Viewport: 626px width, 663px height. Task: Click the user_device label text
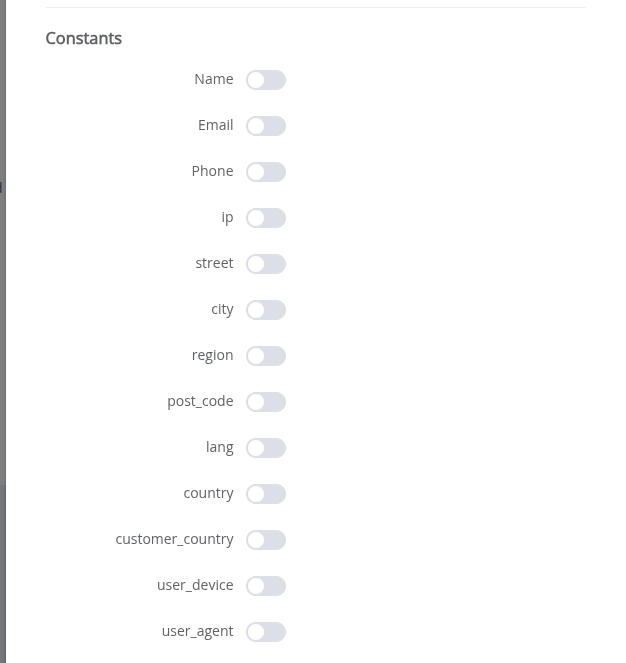[195, 585]
